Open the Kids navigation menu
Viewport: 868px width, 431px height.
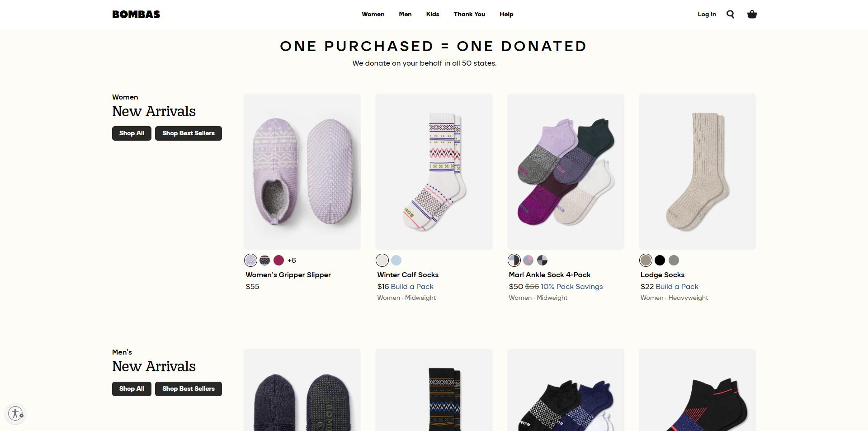(433, 14)
